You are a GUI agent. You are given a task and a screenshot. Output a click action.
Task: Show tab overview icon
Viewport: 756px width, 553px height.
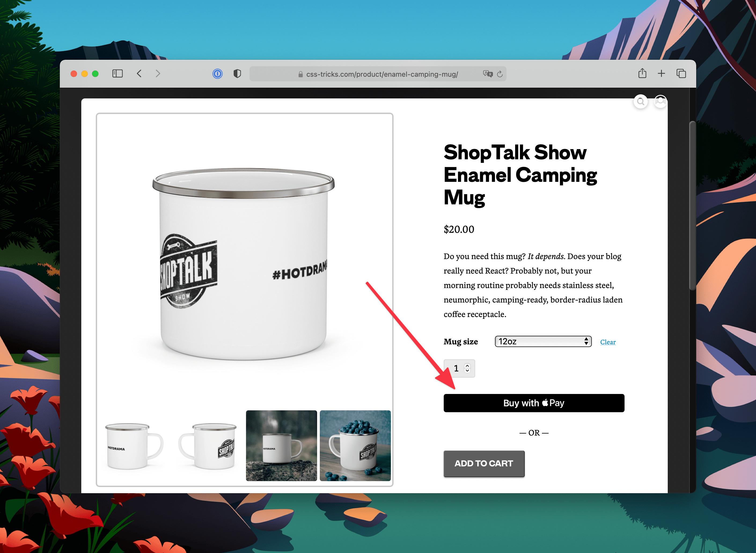pyautogui.click(x=681, y=74)
